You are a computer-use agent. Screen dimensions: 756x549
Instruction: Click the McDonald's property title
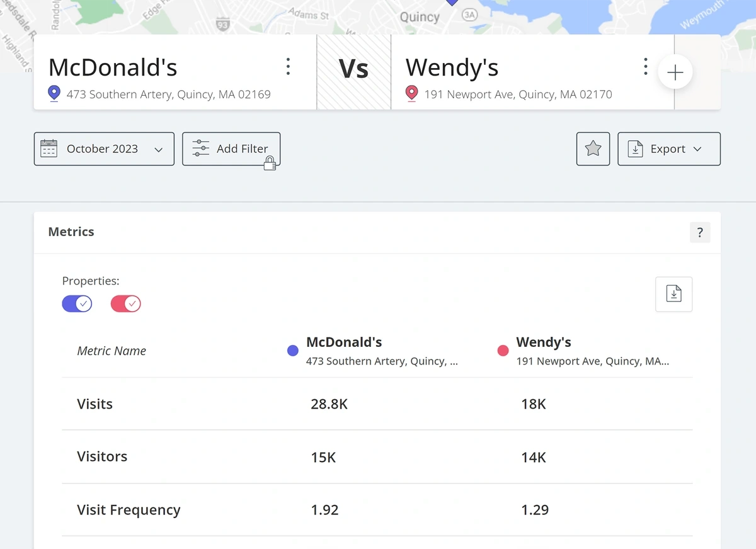coord(113,67)
